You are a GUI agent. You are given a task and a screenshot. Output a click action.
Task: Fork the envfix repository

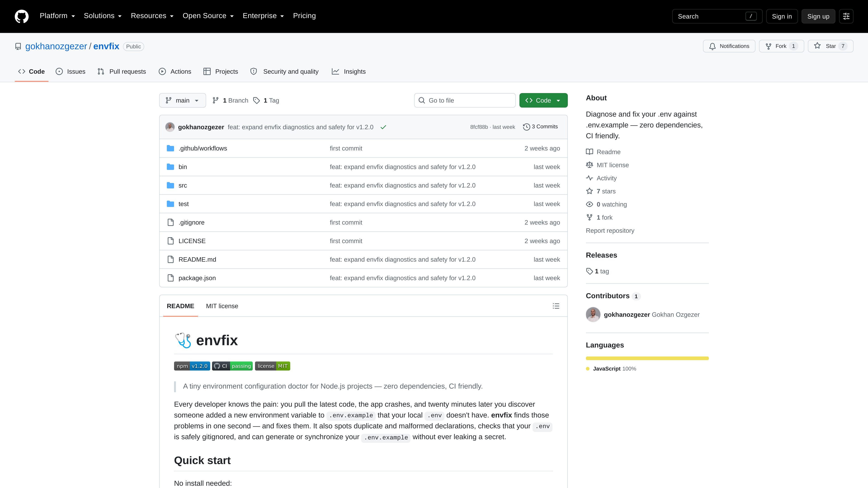tap(781, 46)
